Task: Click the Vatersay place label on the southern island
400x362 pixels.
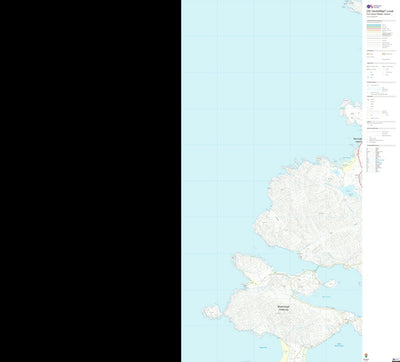Action: point(283,308)
